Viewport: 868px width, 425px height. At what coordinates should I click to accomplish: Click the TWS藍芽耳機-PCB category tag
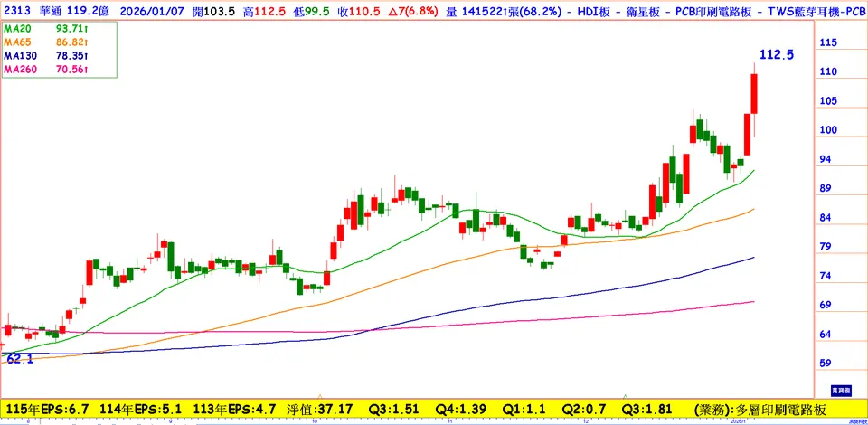coord(816,10)
